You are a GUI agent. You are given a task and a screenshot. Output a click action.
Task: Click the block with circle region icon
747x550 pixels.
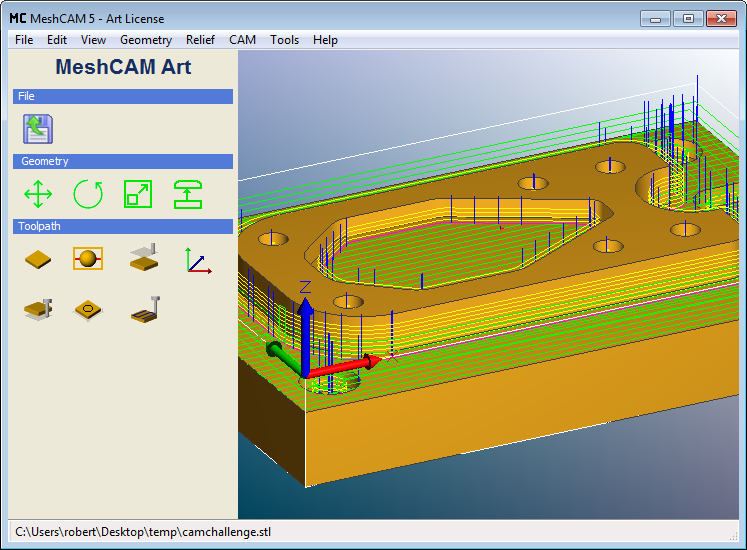click(88, 310)
